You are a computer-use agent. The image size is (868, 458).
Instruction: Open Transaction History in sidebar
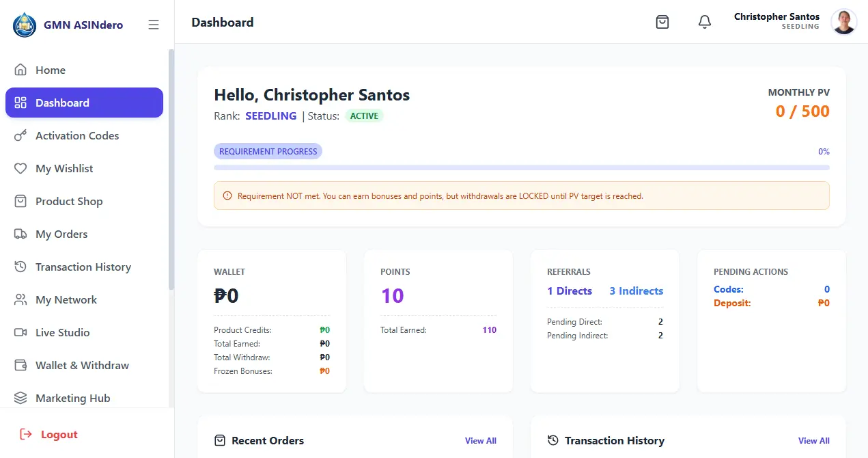pyautogui.click(x=84, y=267)
